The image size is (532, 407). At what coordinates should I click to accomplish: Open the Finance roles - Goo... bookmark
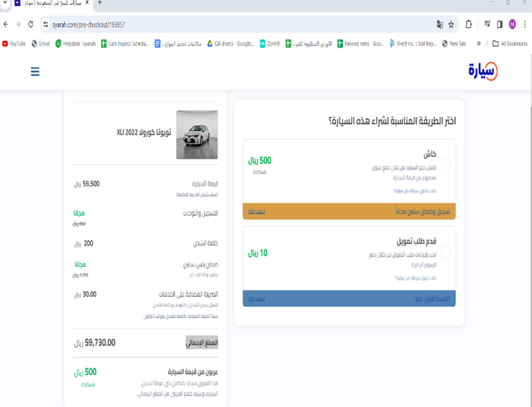tap(360, 44)
